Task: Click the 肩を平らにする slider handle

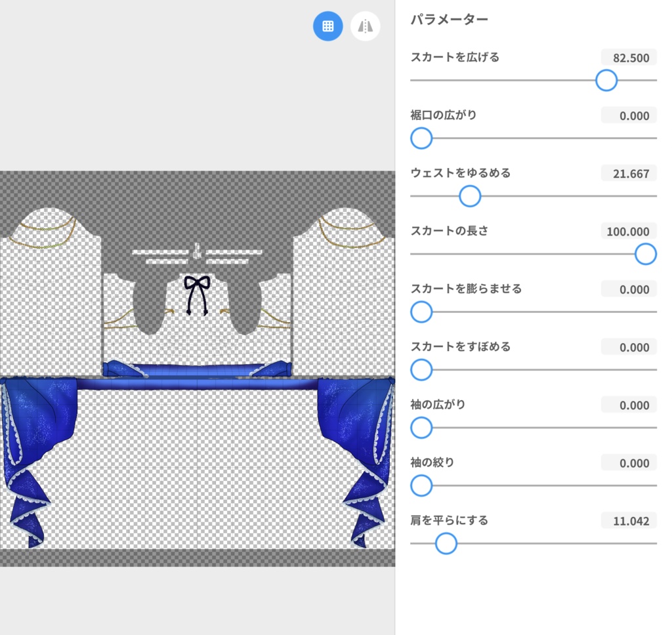Action: tap(446, 543)
